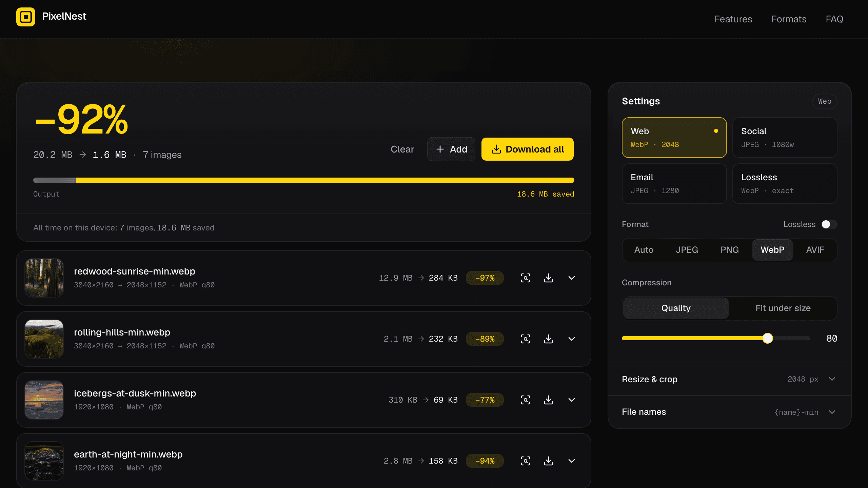This screenshot has height=488, width=868.
Task: Preview compare for rolling-hills-min.webp
Action: click(526, 339)
